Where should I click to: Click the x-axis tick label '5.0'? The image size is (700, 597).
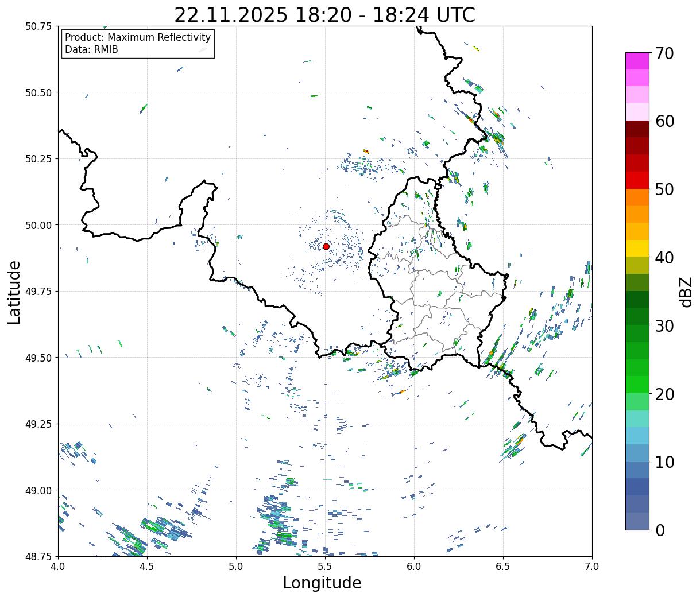point(236,567)
